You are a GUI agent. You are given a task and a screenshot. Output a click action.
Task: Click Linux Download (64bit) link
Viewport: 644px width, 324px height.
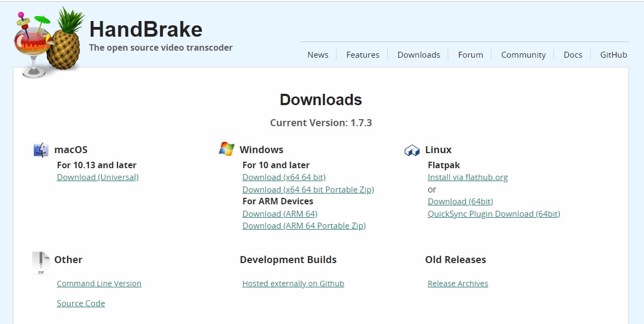(461, 202)
